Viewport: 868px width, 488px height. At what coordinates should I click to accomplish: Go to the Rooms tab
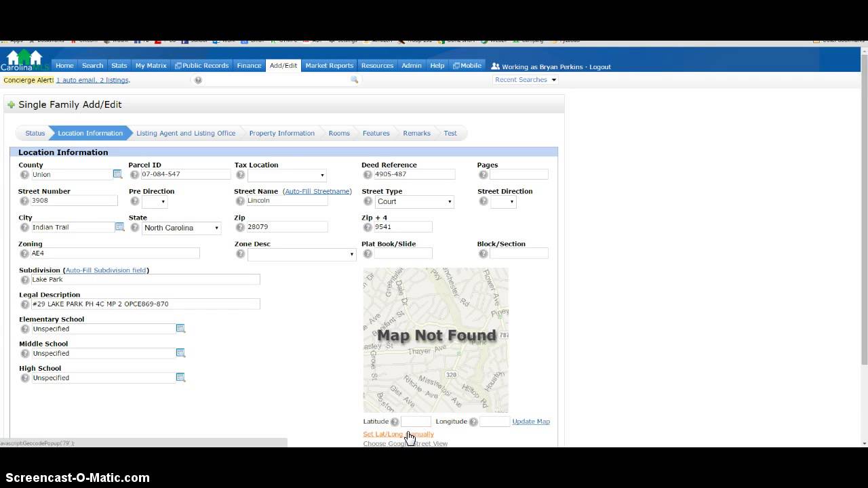[339, 134]
